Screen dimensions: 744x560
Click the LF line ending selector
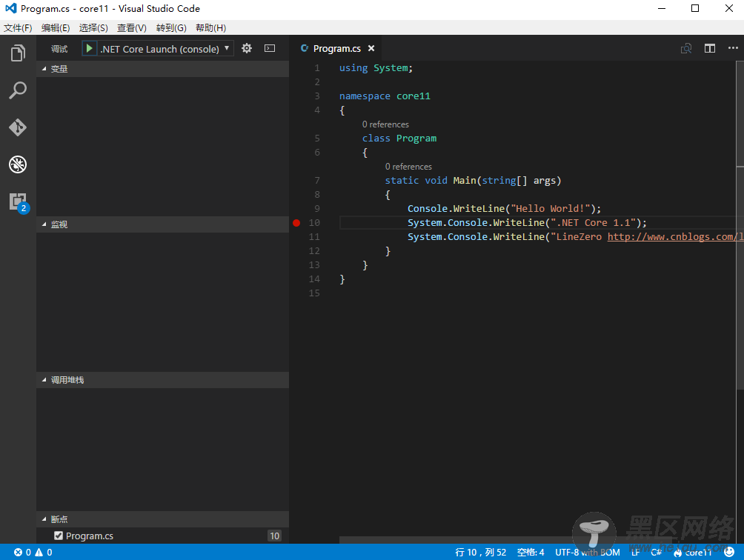pos(636,553)
